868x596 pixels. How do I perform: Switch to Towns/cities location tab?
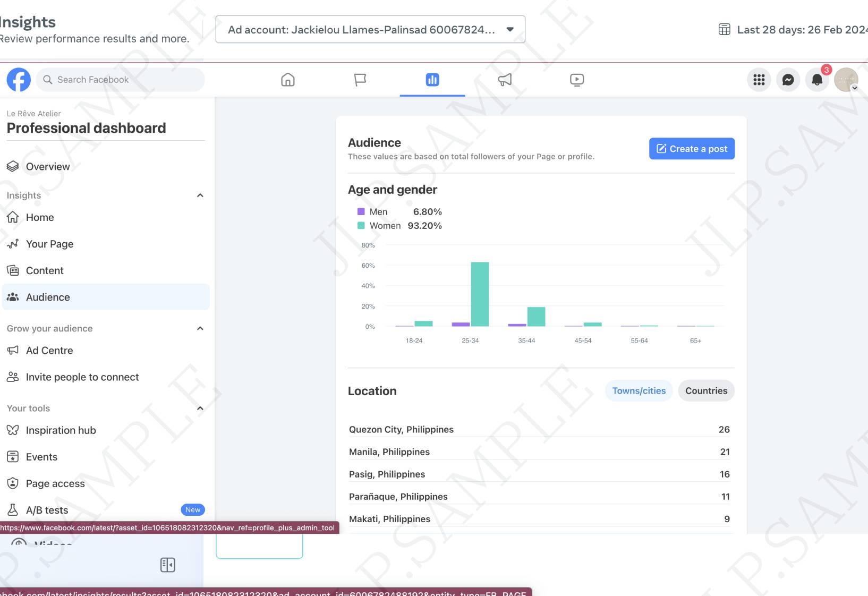pos(639,391)
